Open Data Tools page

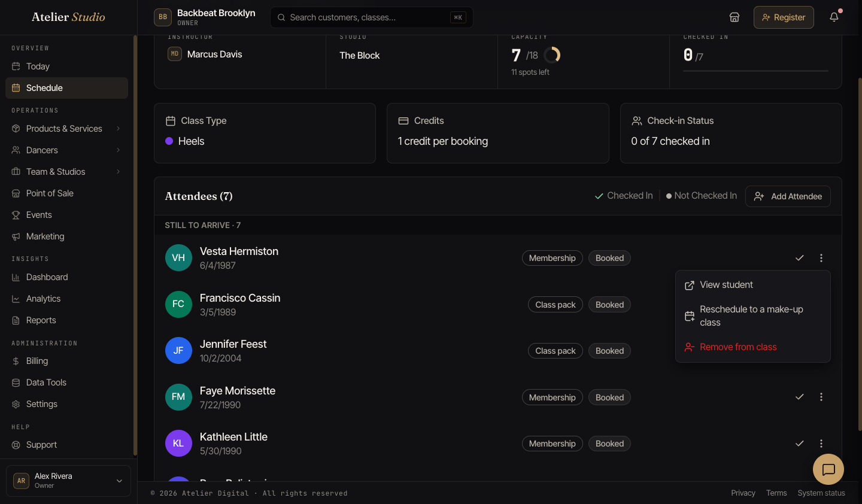(x=66, y=382)
